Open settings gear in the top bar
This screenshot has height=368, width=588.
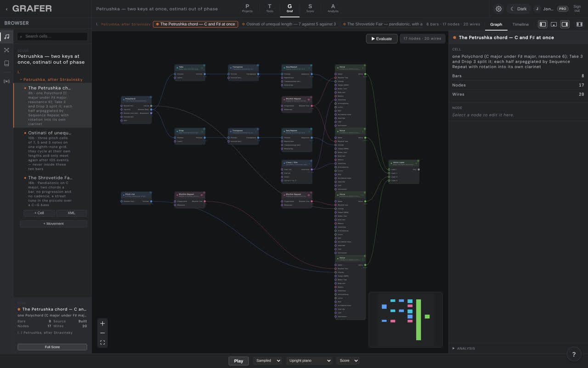click(498, 9)
